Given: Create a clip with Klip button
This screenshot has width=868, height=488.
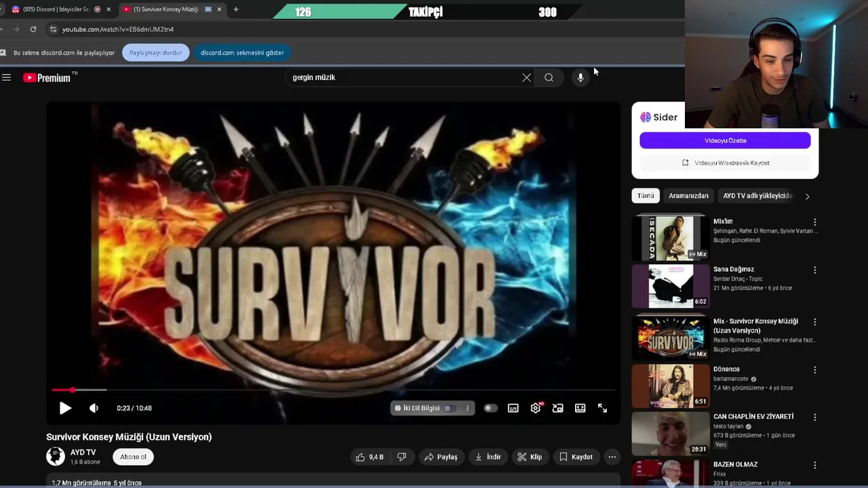Looking at the screenshot, I should (530, 457).
